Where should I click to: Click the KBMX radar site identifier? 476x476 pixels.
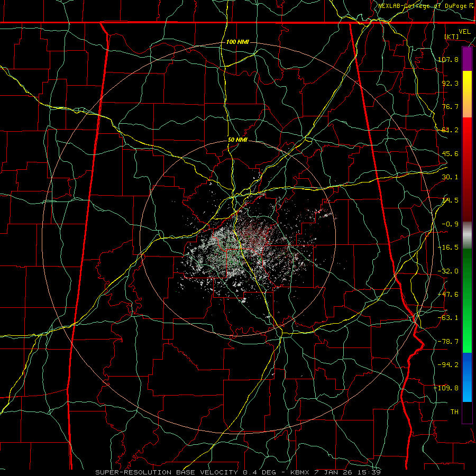[x=300, y=472]
